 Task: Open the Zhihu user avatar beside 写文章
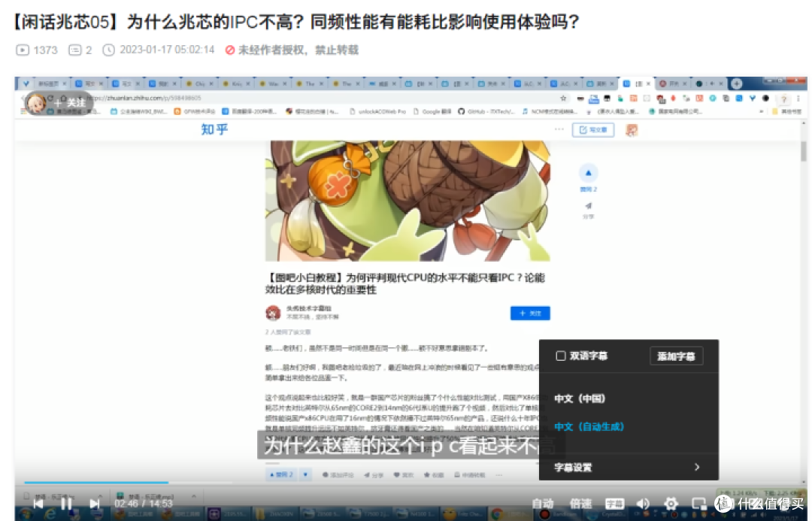(x=632, y=130)
